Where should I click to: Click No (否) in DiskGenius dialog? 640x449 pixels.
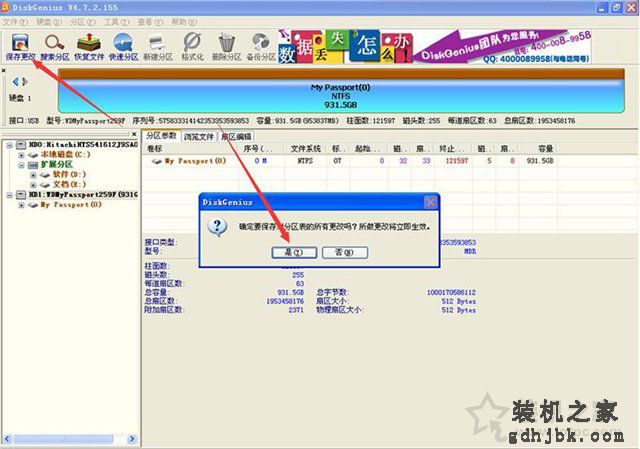345,252
